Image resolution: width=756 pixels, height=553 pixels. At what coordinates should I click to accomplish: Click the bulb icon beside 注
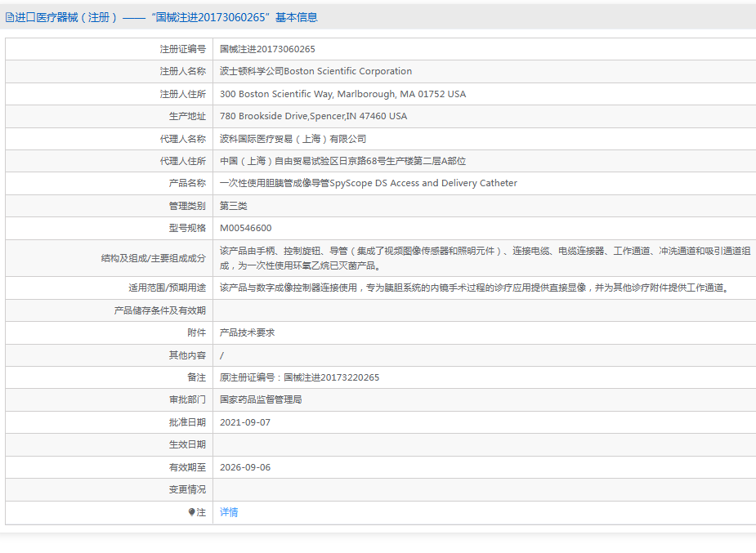[x=191, y=512]
